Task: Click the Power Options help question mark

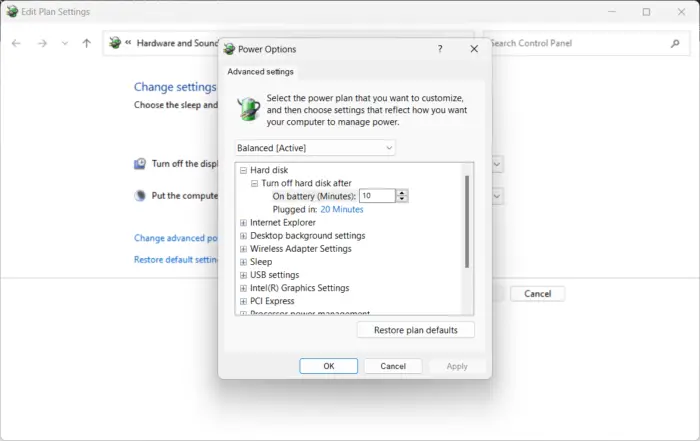Action: click(440, 49)
